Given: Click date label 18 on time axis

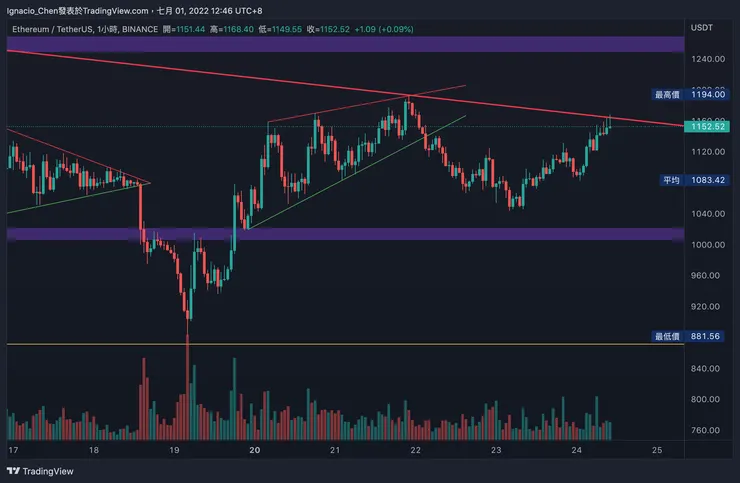Looking at the screenshot, I should click(94, 450).
